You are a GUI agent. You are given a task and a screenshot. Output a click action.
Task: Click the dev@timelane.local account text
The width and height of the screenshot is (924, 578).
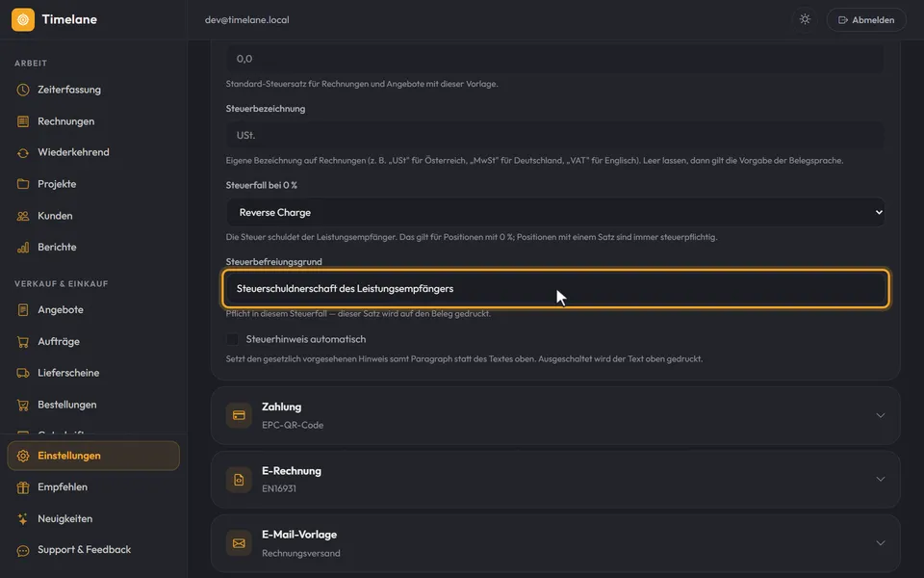247,19
